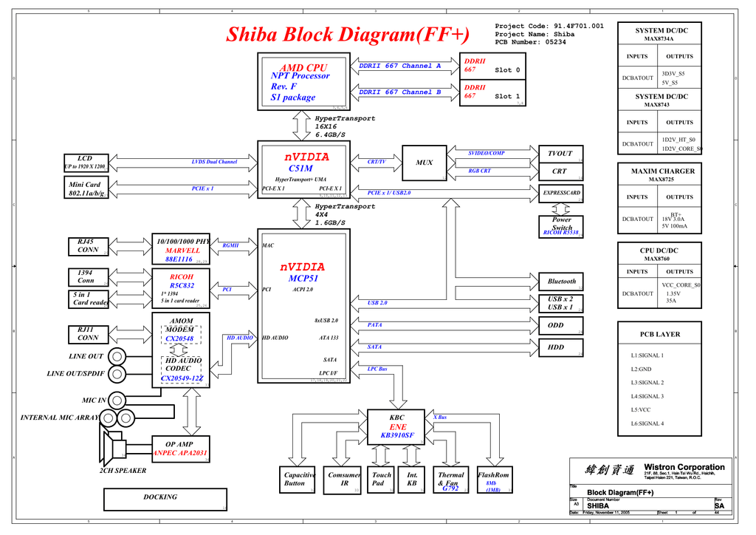Select the EXPRESSCARD block
756x535 pixels.
coord(561,194)
